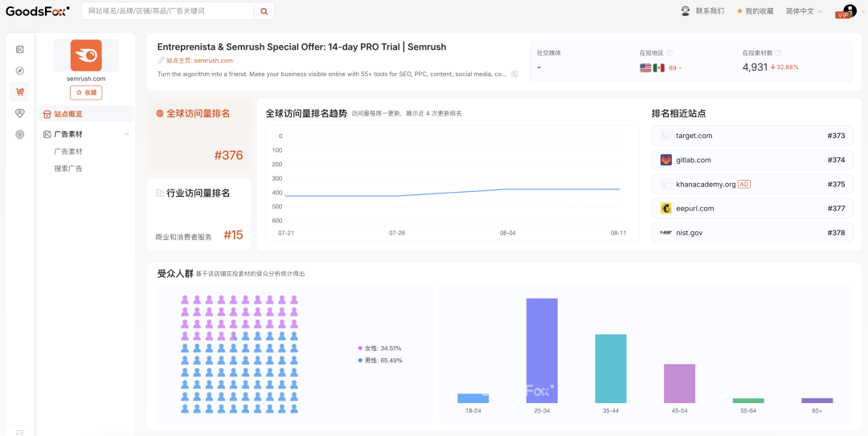The height and width of the screenshot is (436, 868).
Task: Click the #376 global rank value
Action: [228, 156]
